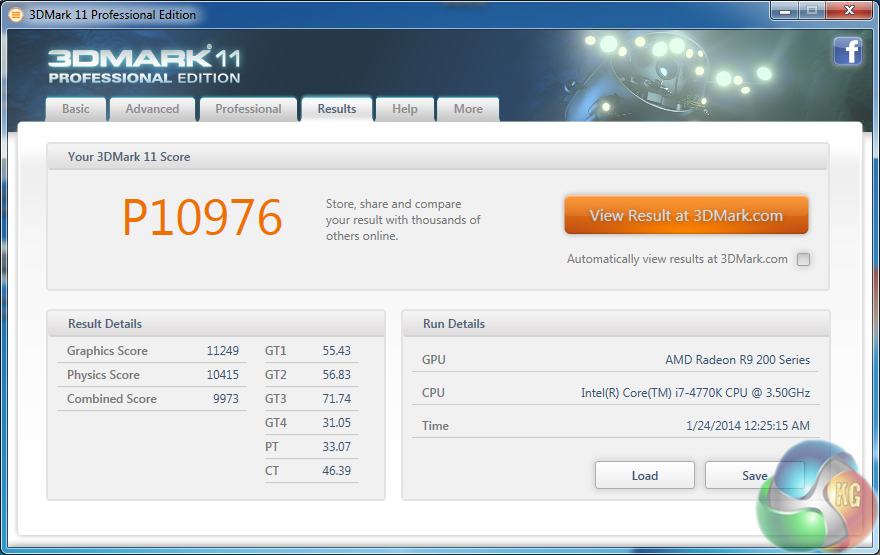Select the PT result 33.07
Viewport: 880px width, 555px height.
pos(336,447)
